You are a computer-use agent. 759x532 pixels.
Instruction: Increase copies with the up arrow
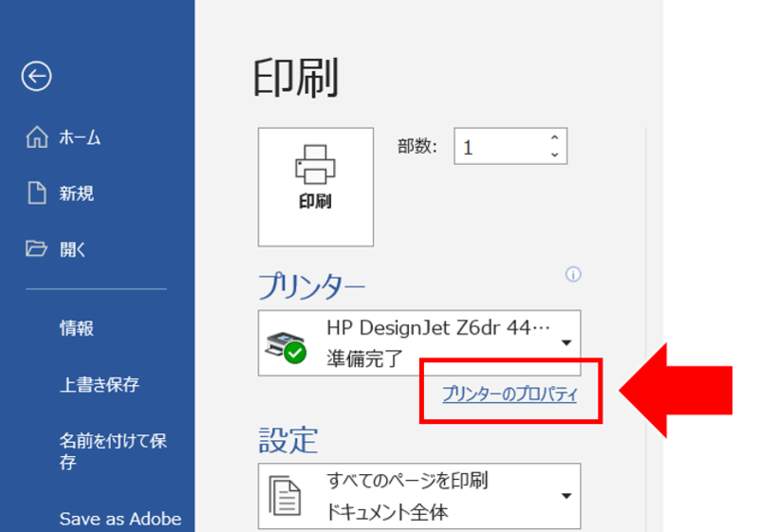[x=555, y=138]
